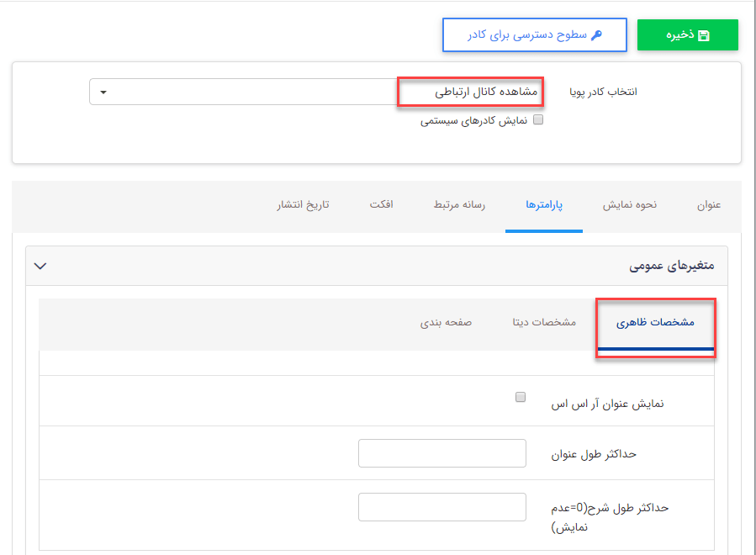Viewport: 756px width, 555px height.
Task: Enable نمایش کادرهای سیستمی checkbox
Action: click(538, 119)
